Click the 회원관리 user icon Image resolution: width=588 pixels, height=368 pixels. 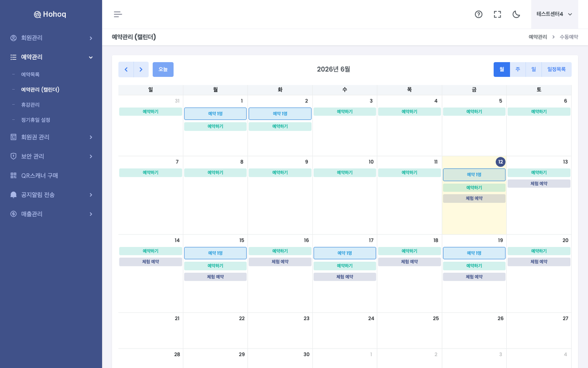point(13,38)
